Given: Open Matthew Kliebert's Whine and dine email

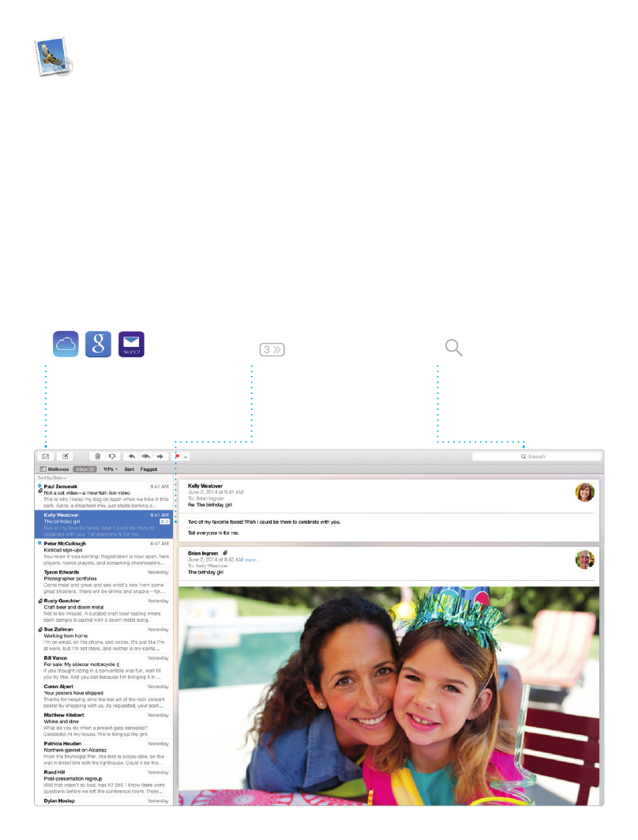Looking at the screenshot, I should [104, 725].
